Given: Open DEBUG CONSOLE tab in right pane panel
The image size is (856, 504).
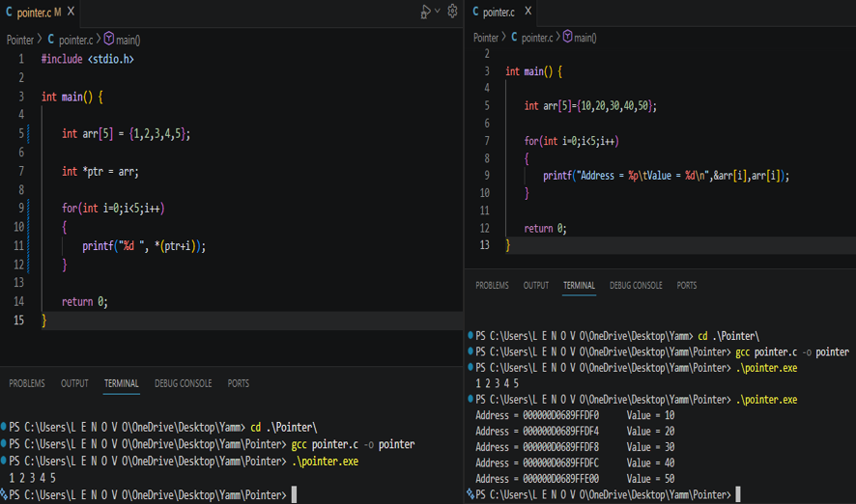Looking at the screenshot, I should coord(636,285).
